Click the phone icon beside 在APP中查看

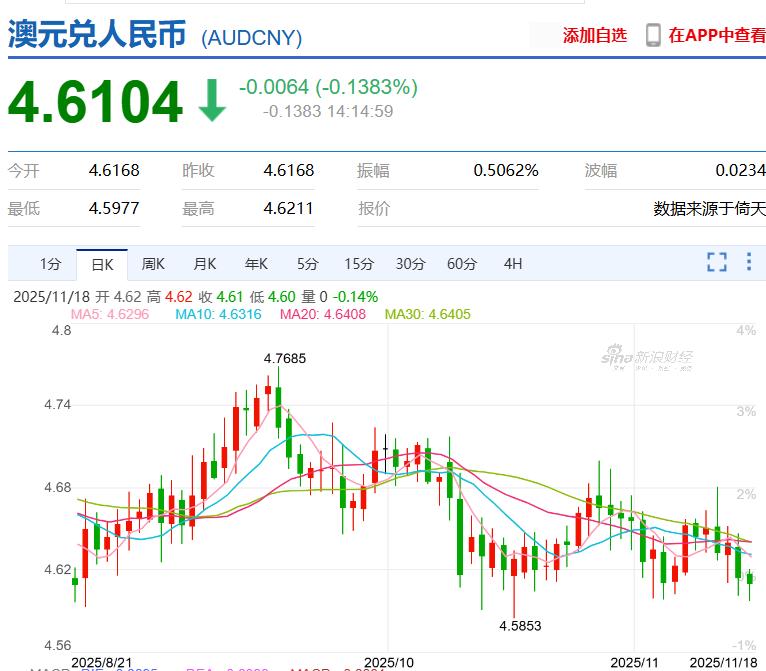[653, 36]
